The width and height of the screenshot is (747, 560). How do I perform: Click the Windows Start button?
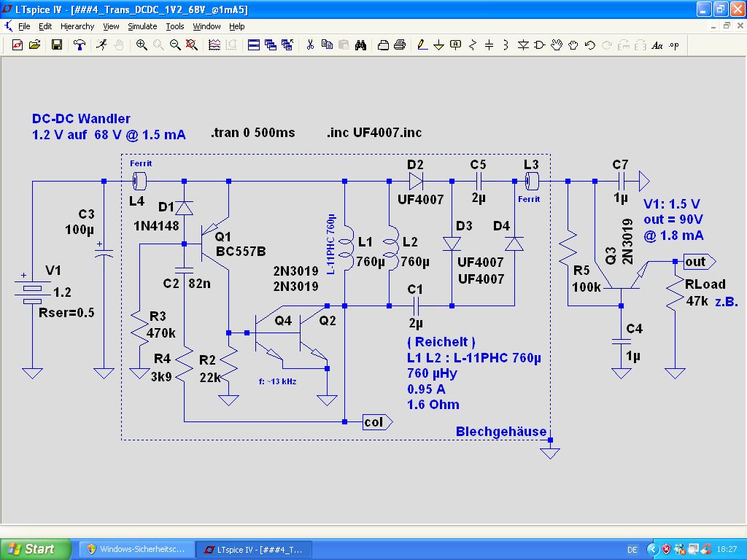tap(36, 549)
